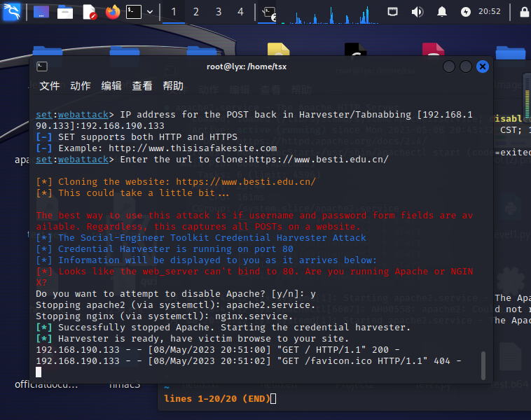Open the 编辑 menu in the terminal
The height and width of the screenshot is (420, 531).
pyautogui.click(x=111, y=86)
